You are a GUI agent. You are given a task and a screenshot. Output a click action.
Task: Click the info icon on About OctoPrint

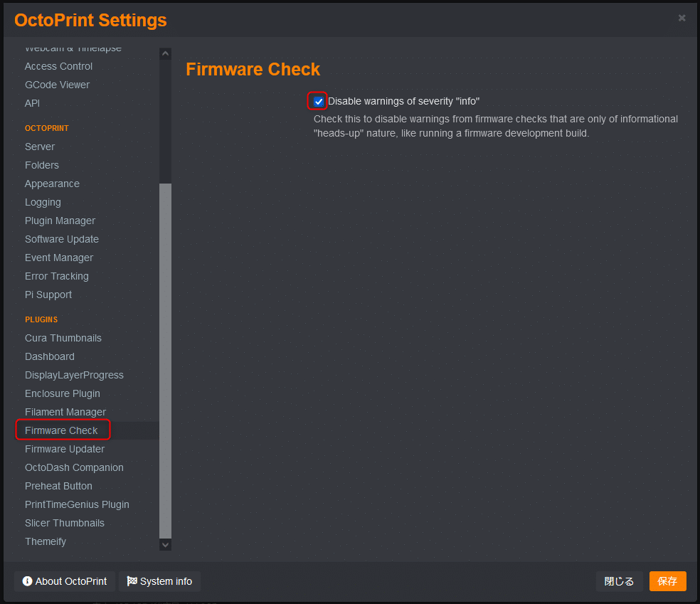tap(27, 581)
